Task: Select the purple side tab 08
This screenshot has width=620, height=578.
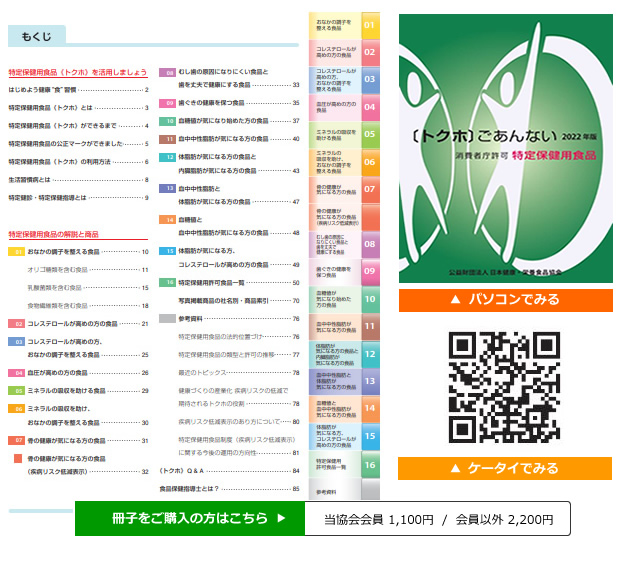Action: (x=344, y=245)
